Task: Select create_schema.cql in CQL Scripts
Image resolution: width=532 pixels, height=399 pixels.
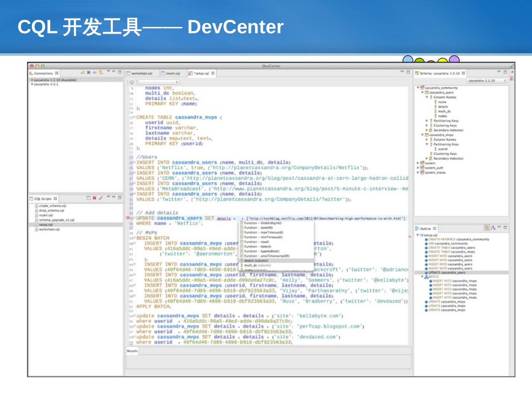Action: 52,206
